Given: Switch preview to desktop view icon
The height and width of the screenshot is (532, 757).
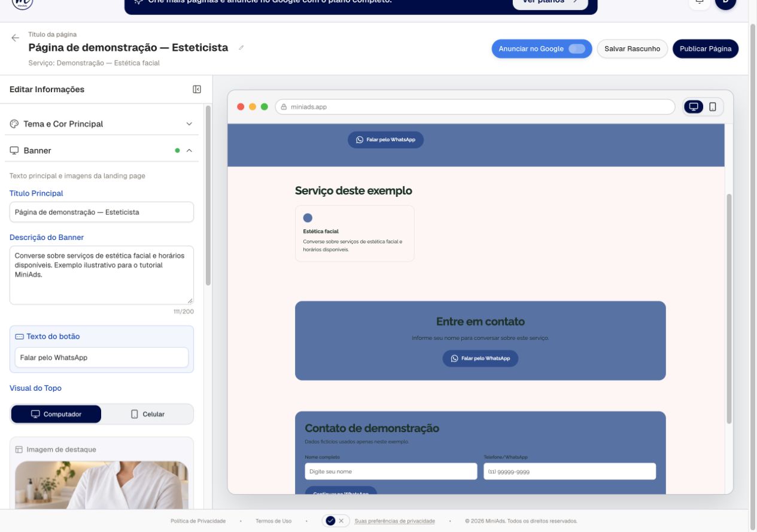Looking at the screenshot, I should coord(694,107).
